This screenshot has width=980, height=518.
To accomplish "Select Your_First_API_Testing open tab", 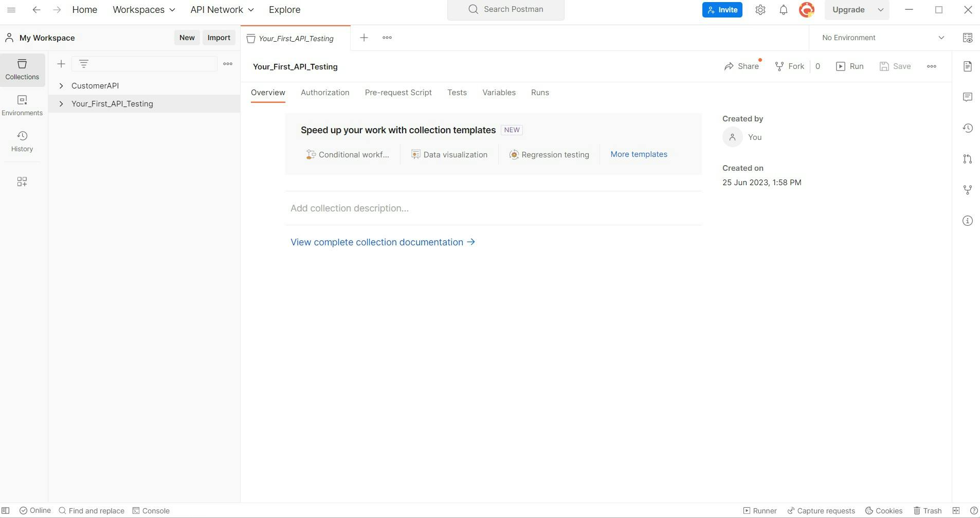I will pyautogui.click(x=296, y=38).
